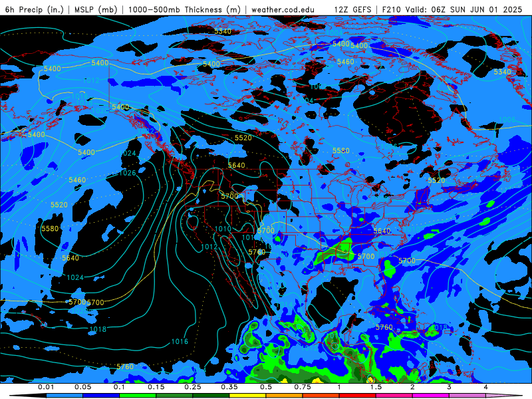Click the '0.15' legend value
Screen dimensions: 532x399
click(x=156, y=387)
